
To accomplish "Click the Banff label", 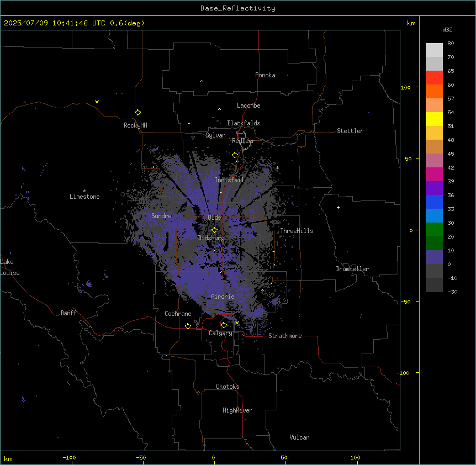I will click(68, 313).
